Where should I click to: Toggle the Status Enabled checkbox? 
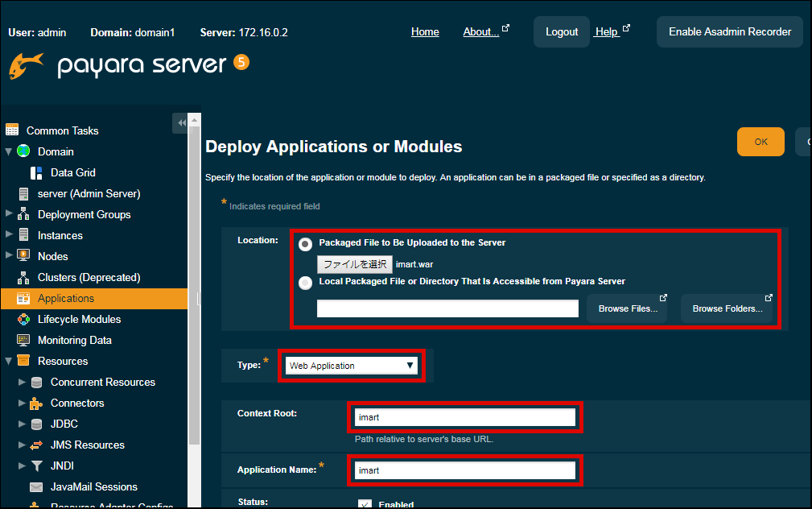pyautogui.click(x=365, y=504)
